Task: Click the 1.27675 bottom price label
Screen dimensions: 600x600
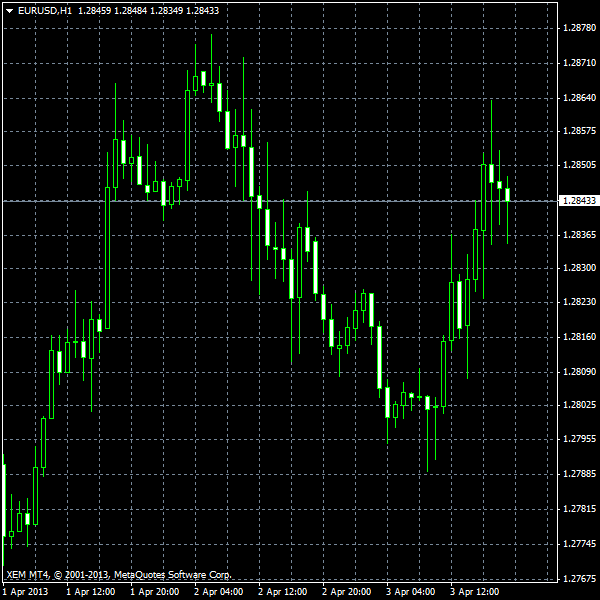Action: (580, 579)
